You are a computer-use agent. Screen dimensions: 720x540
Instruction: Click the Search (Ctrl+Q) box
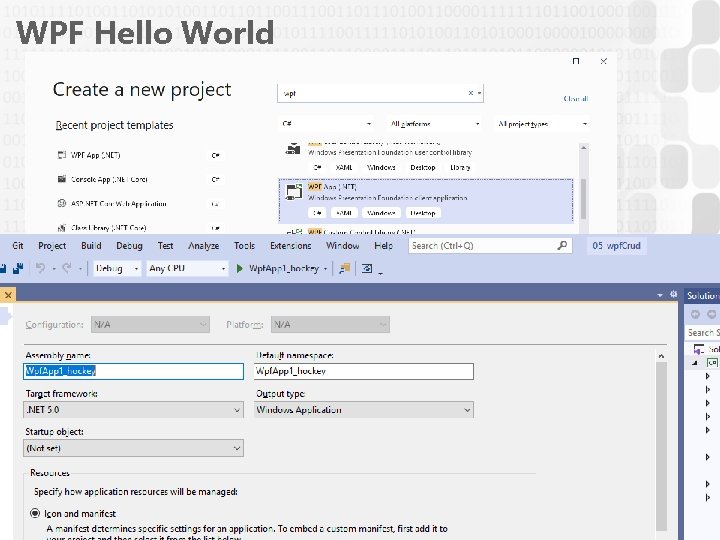[490, 246]
